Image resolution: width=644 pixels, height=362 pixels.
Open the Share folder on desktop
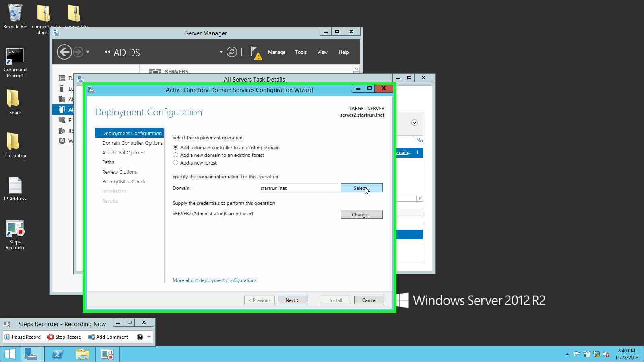[15, 102]
